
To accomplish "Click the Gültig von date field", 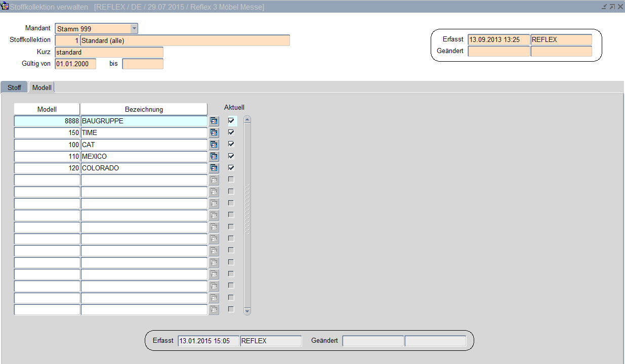I will pos(75,64).
